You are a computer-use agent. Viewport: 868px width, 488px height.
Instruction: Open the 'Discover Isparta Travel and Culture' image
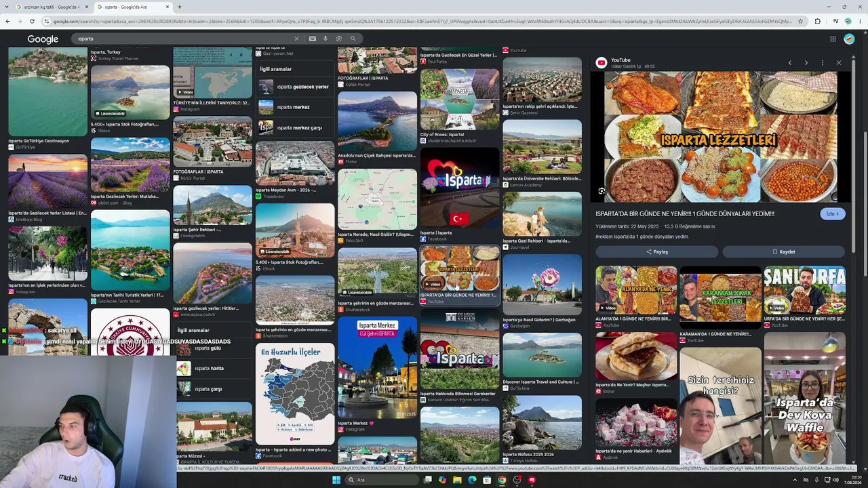(x=542, y=354)
